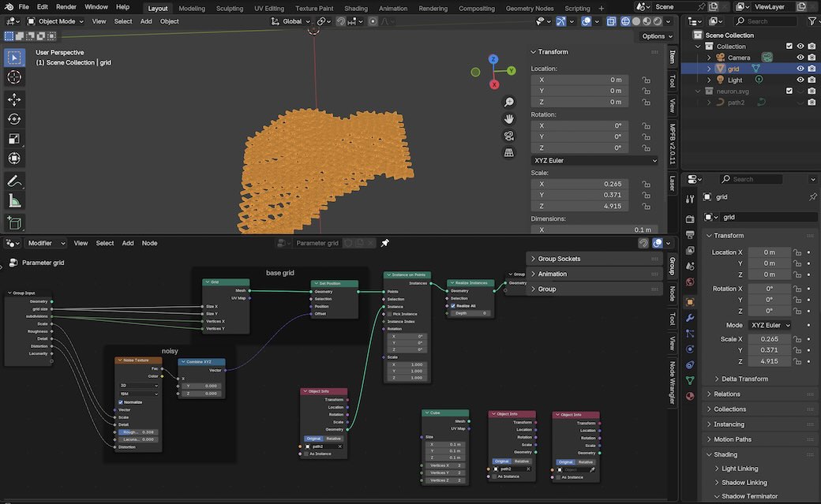Toggle Realize All checkbox in Realize Instances node
Viewport: 821px width, 504px height.
tap(452, 306)
